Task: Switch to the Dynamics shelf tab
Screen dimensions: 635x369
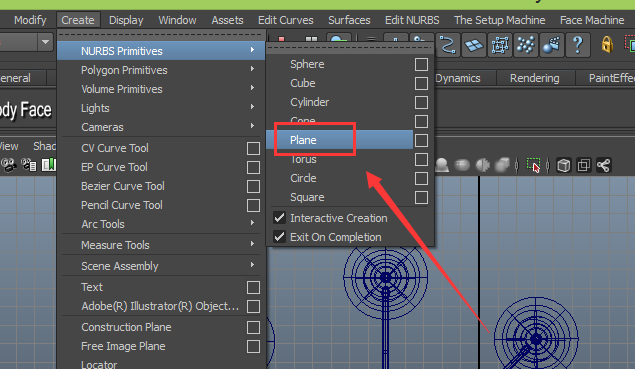Action: pyautogui.click(x=458, y=78)
